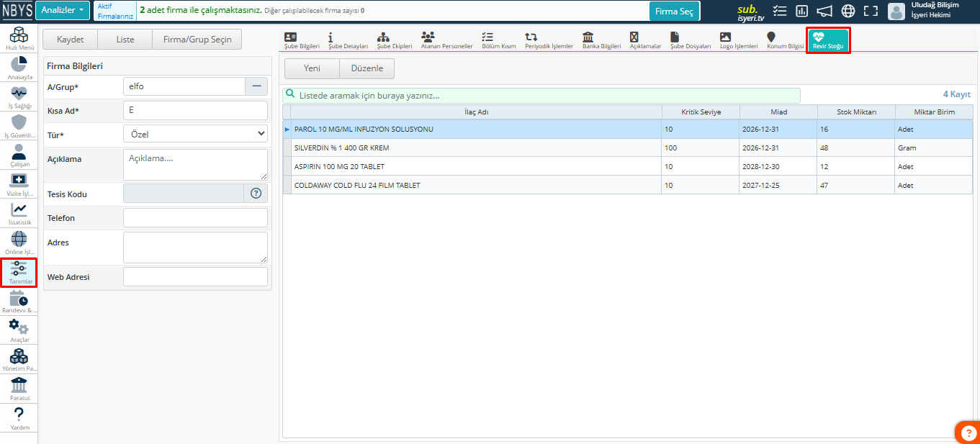Sort by Stok Miktarı column header

[856, 112]
